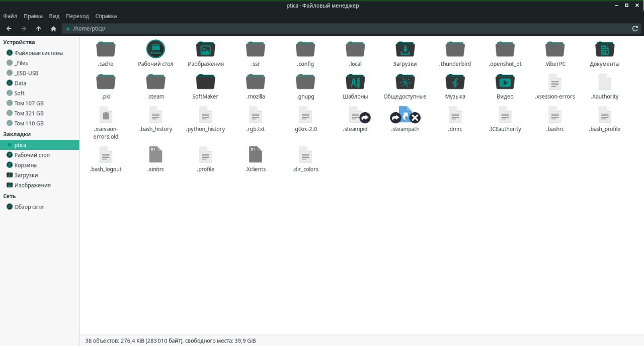
Task: Select the Документы documents folder icon
Action: point(605,49)
